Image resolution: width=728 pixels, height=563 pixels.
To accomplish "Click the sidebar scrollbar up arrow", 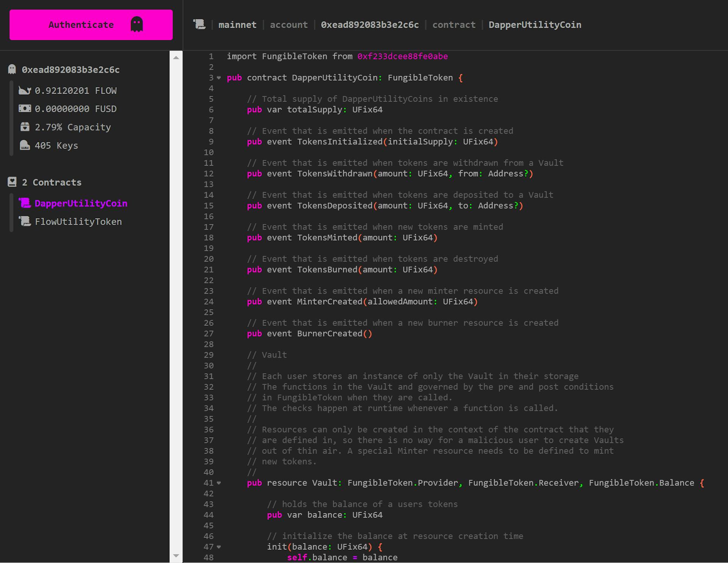I will click(x=176, y=58).
